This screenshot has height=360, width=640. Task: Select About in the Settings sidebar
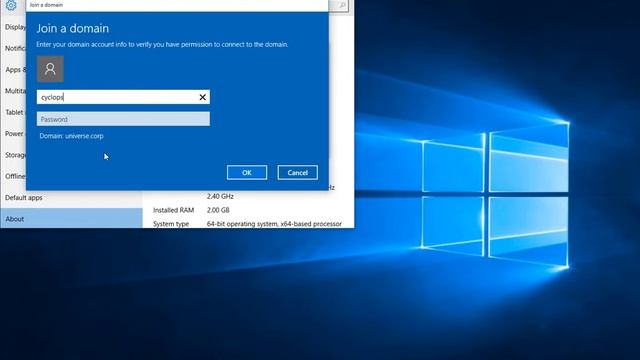(x=71, y=219)
